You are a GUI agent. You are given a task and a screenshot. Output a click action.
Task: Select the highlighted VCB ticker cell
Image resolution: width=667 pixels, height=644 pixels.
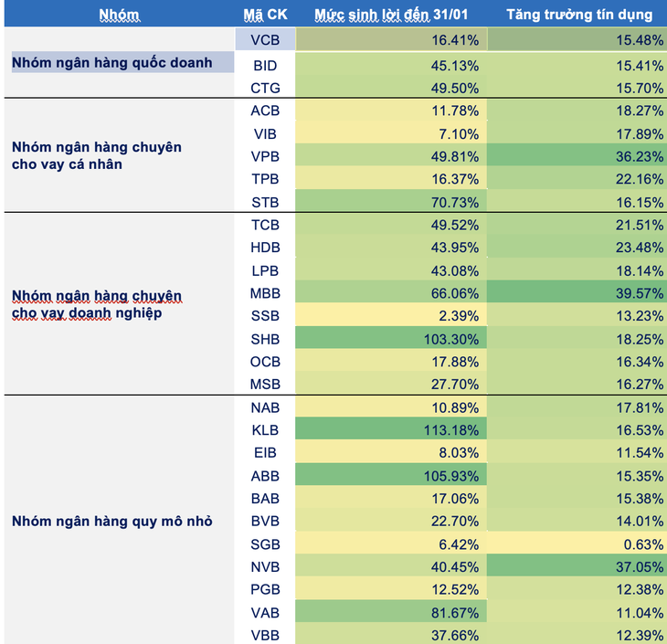click(x=265, y=40)
